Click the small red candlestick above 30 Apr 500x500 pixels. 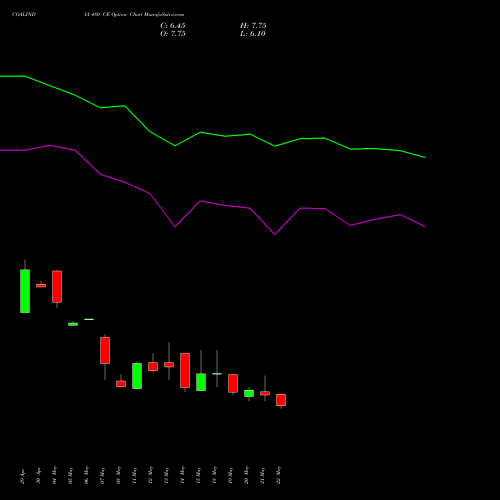pyautogui.click(x=41, y=286)
